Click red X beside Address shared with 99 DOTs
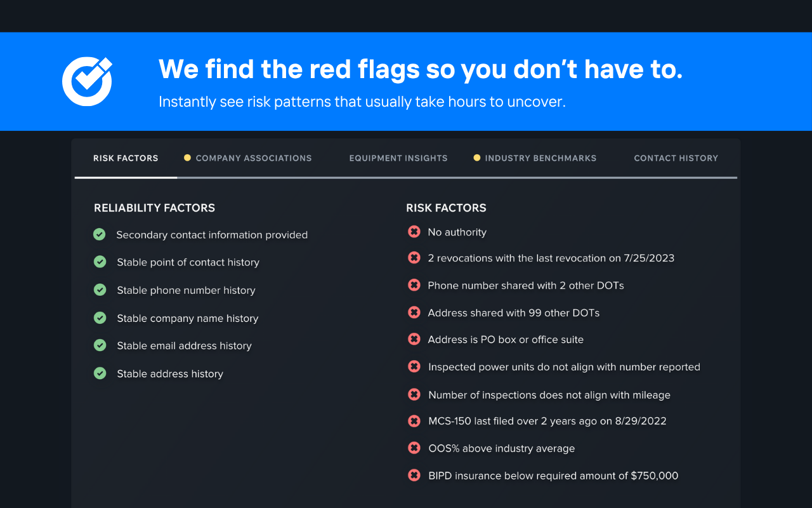Viewport: 812px width, 508px height. point(414,312)
